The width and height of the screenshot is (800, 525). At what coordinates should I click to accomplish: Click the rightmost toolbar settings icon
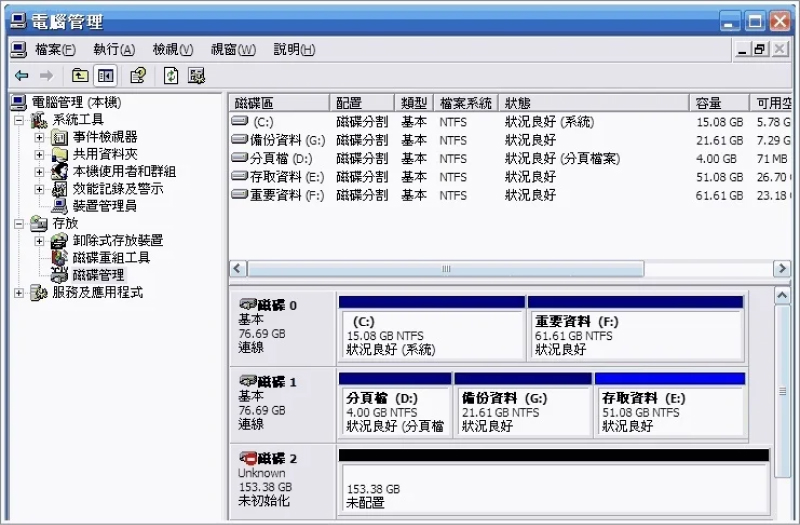(196, 76)
